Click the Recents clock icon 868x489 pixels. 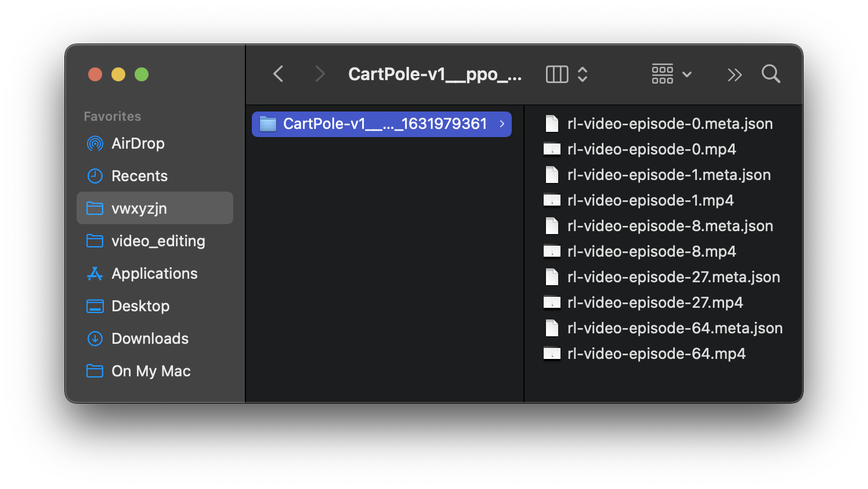point(95,176)
